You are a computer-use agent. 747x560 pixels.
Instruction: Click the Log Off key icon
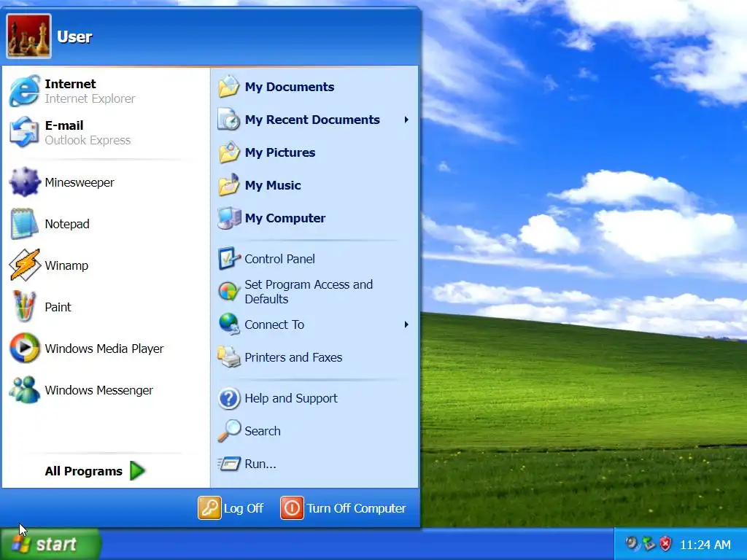coord(209,507)
